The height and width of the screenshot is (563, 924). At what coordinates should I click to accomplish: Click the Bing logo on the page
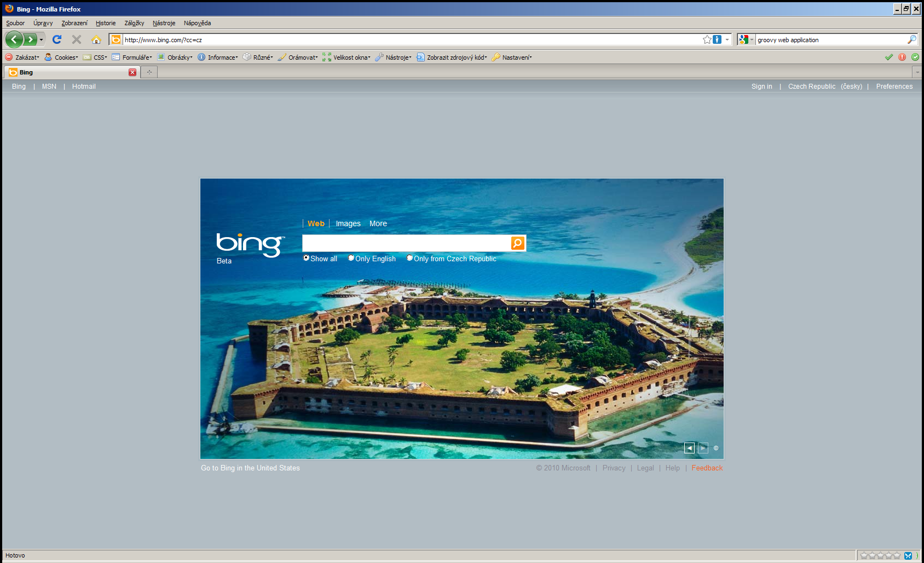tap(250, 245)
